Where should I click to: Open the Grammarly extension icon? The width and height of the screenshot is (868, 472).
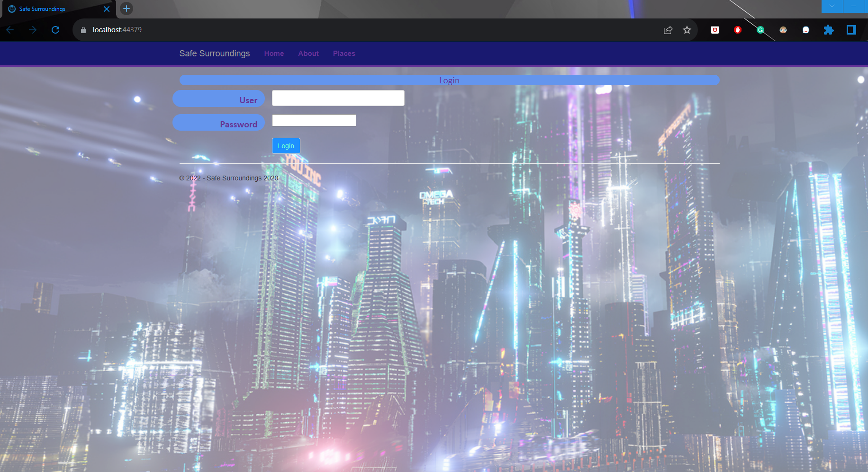760,30
